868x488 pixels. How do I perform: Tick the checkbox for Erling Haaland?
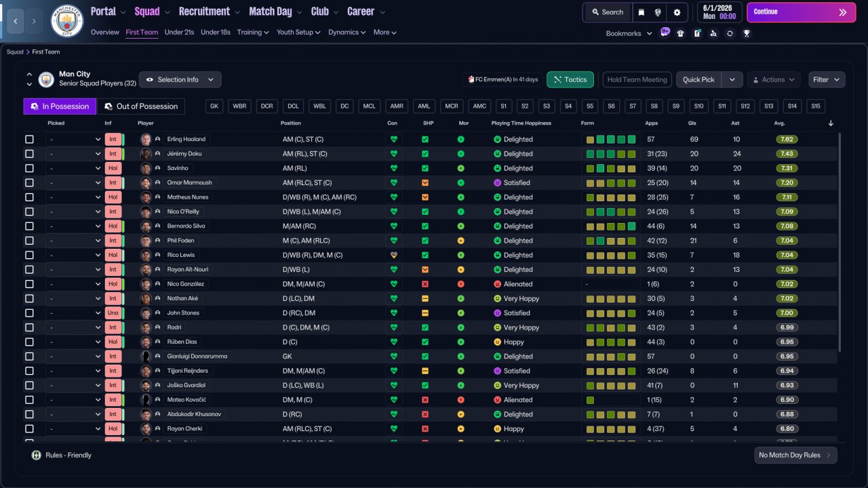[29, 140]
